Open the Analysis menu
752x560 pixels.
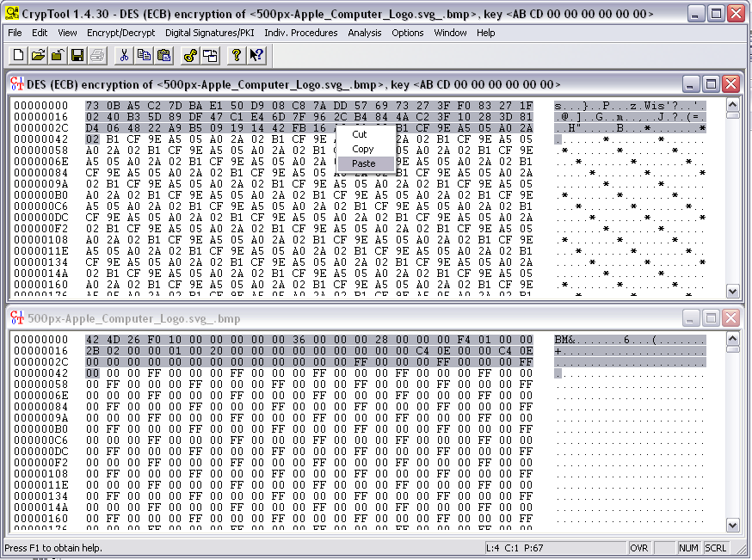click(365, 33)
